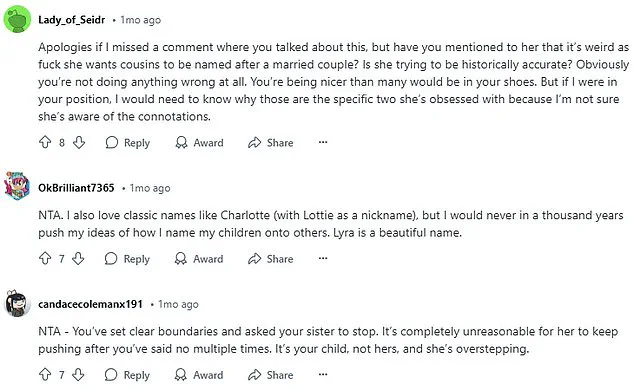Give award to Lady_of_Seidr's comment

pyautogui.click(x=199, y=143)
